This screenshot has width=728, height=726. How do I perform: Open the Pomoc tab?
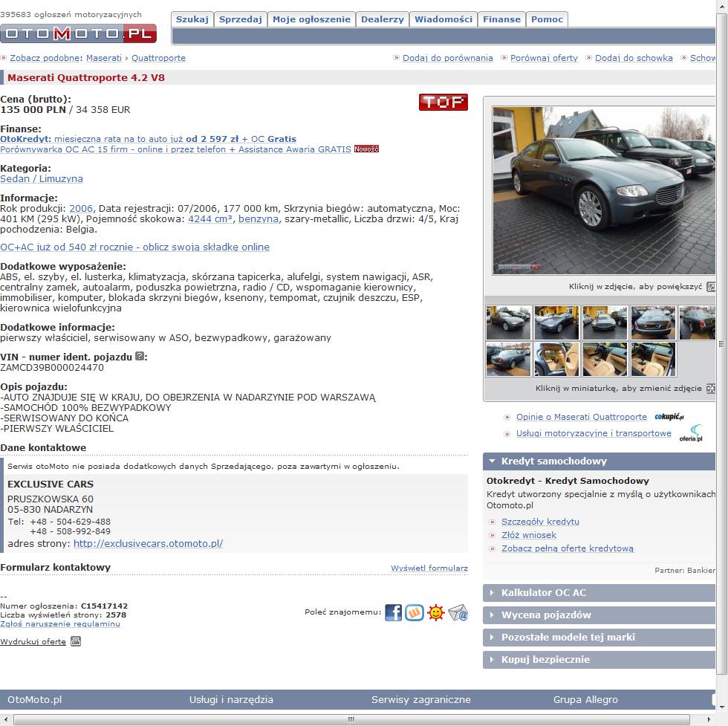click(547, 19)
